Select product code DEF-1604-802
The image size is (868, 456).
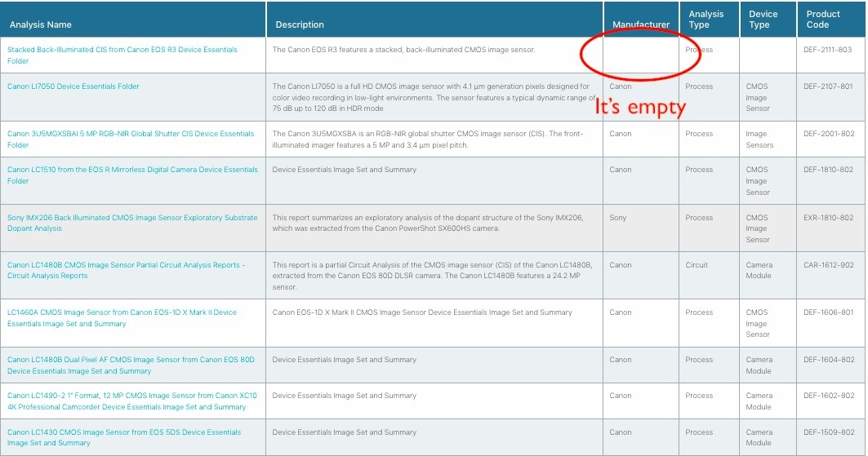click(829, 360)
